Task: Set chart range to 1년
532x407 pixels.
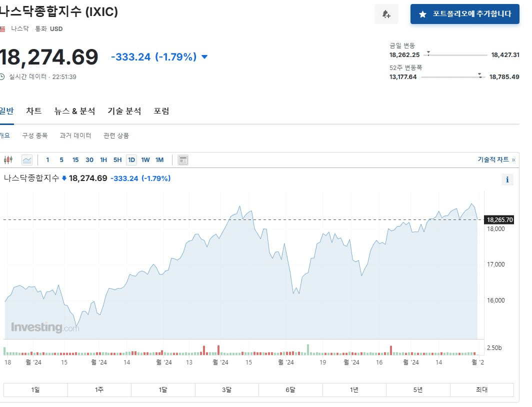Action: 354,389
